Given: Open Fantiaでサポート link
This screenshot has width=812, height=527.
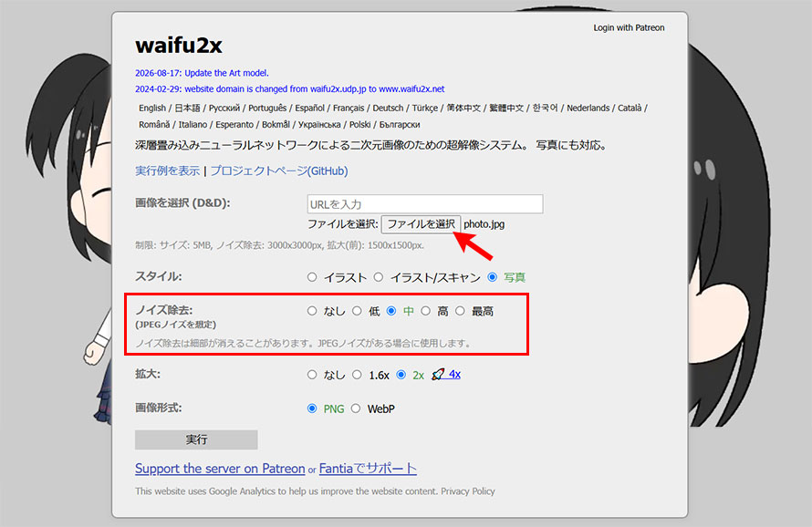Looking at the screenshot, I should tap(368, 469).
